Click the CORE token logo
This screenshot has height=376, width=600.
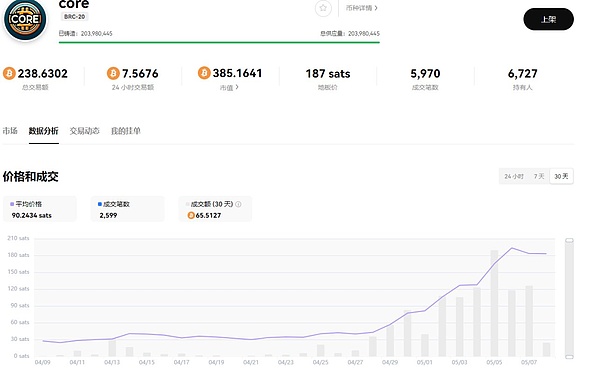pyautogui.click(x=24, y=19)
